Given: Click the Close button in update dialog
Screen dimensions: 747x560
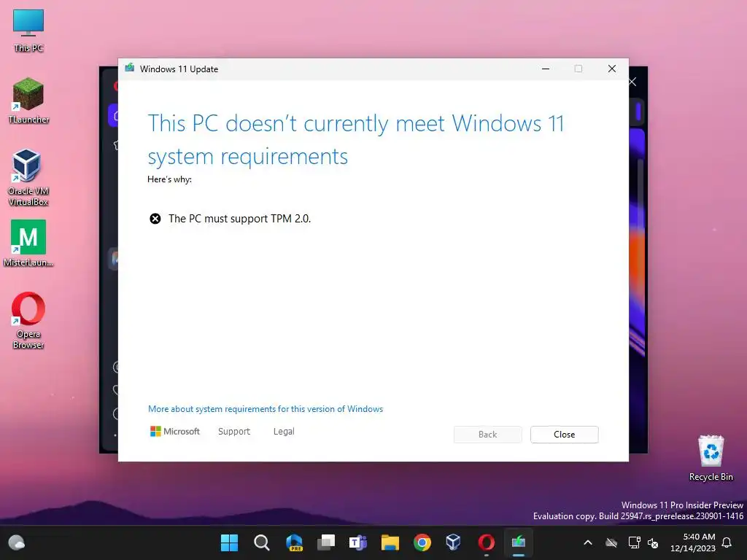Looking at the screenshot, I should pos(564,435).
